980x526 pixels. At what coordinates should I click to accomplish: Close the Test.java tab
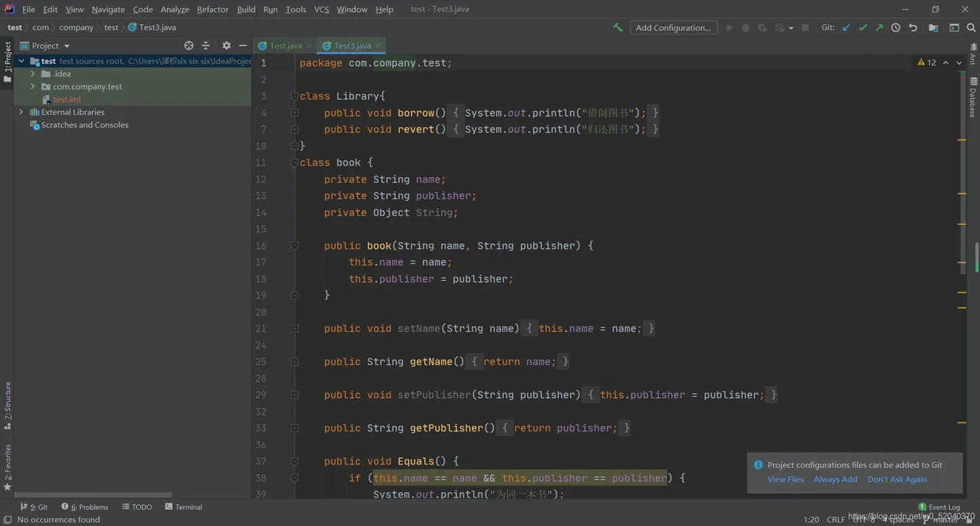[309, 46]
